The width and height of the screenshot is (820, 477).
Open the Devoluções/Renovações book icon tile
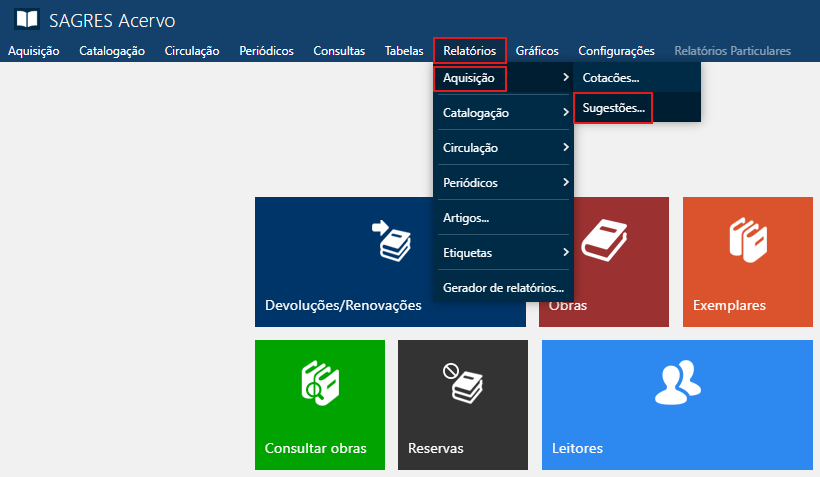click(390, 240)
